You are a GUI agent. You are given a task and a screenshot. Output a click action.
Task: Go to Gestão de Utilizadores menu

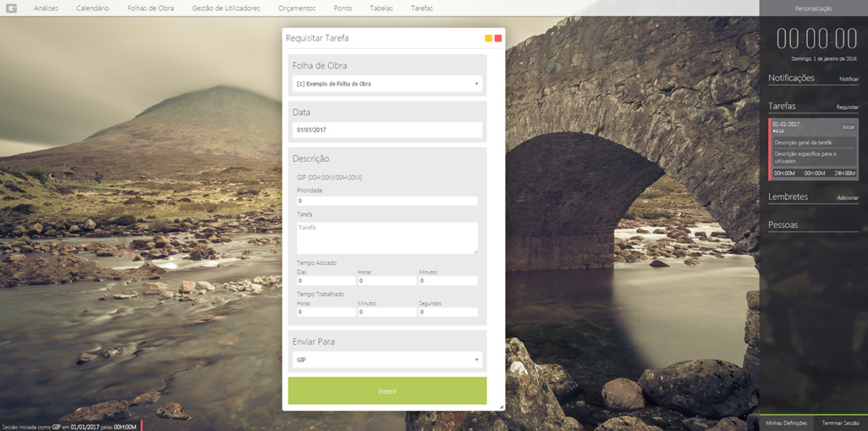(226, 8)
